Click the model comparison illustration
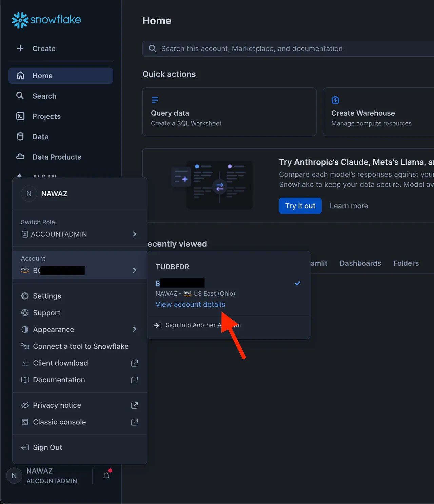Viewport: 434px width, 504px height. pyautogui.click(x=212, y=185)
